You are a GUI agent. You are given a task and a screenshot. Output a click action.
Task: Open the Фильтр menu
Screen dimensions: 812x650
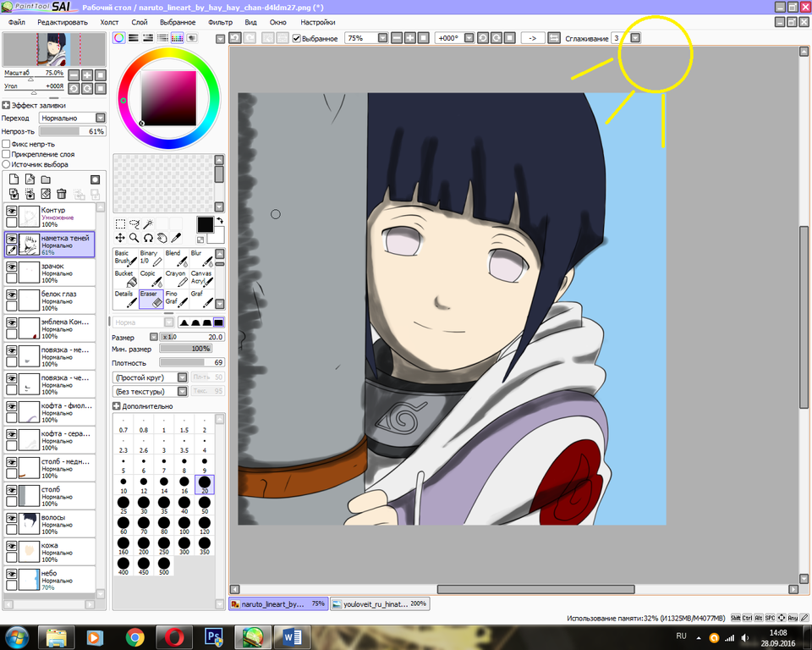point(220,22)
